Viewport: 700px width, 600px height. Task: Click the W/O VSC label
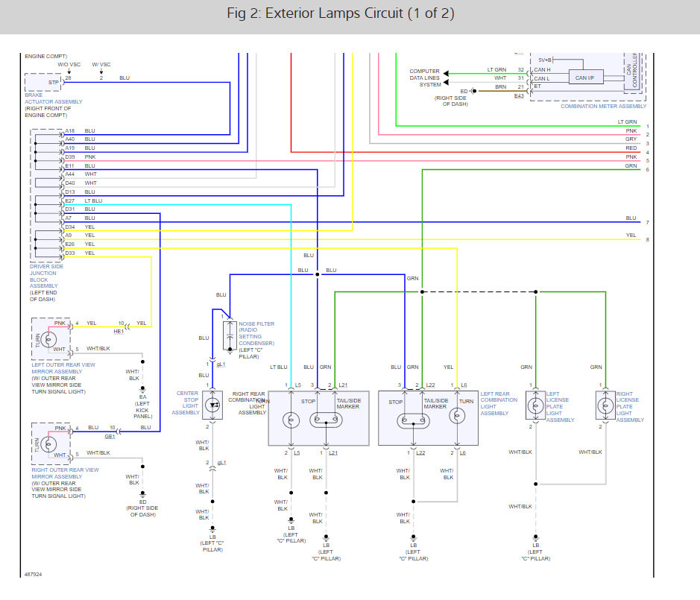point(69,64)
